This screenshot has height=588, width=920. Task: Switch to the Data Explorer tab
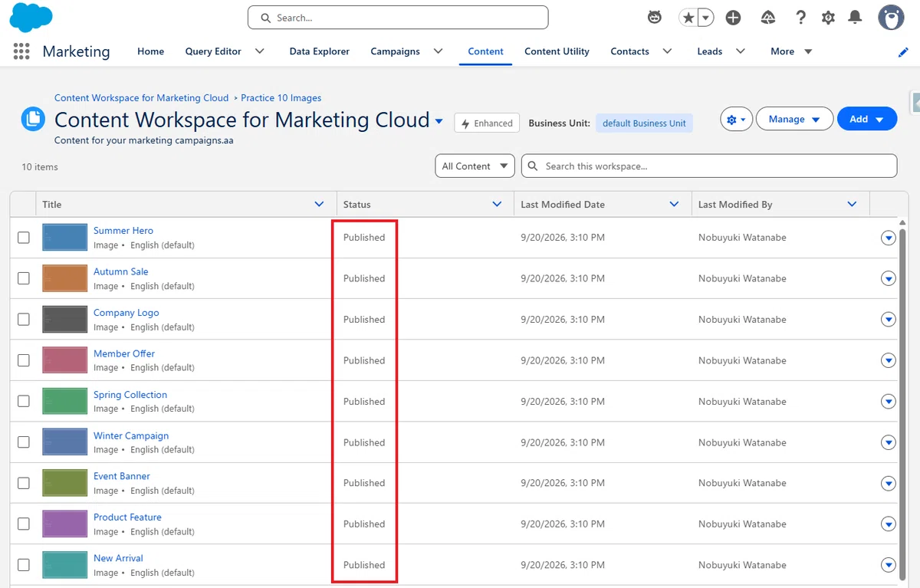pyautogui.click(x=319, y=51)
